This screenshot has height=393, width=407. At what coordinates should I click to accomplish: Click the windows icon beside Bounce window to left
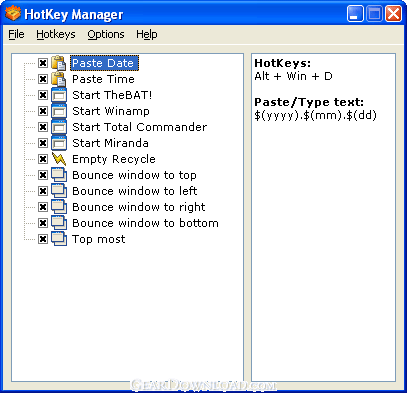pyautogui.click(x=59, y=191)
